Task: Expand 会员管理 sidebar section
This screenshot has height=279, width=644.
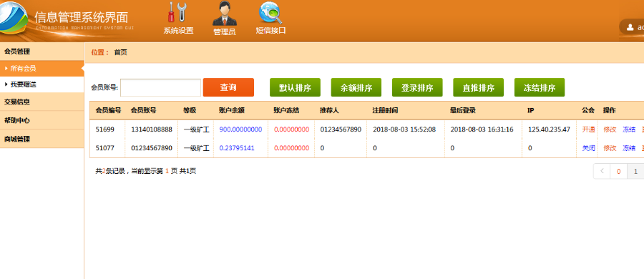Action: tap(42, 52)
